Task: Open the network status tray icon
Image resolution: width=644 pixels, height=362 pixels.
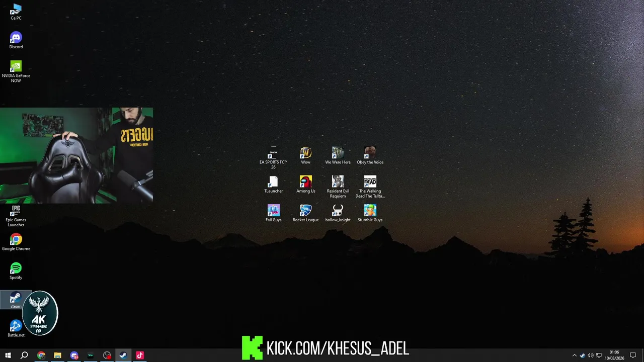Action: click(599, 355)
